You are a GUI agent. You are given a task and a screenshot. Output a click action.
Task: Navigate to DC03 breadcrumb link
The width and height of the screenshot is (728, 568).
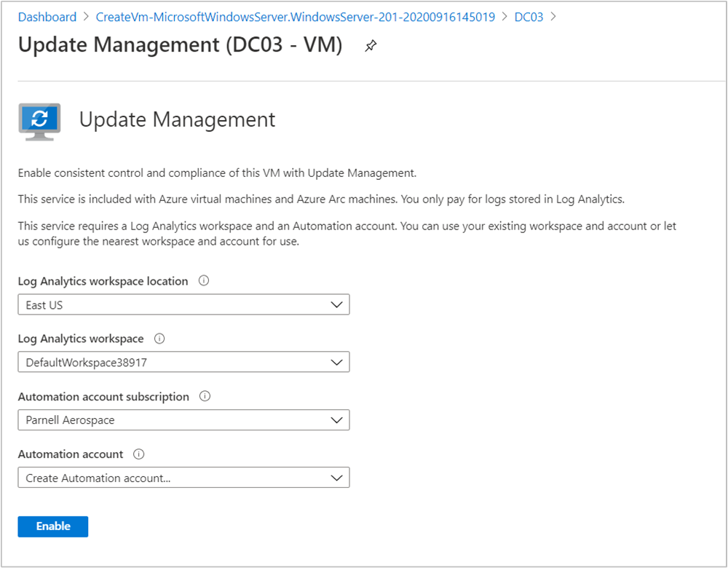(x=529, y=17)
